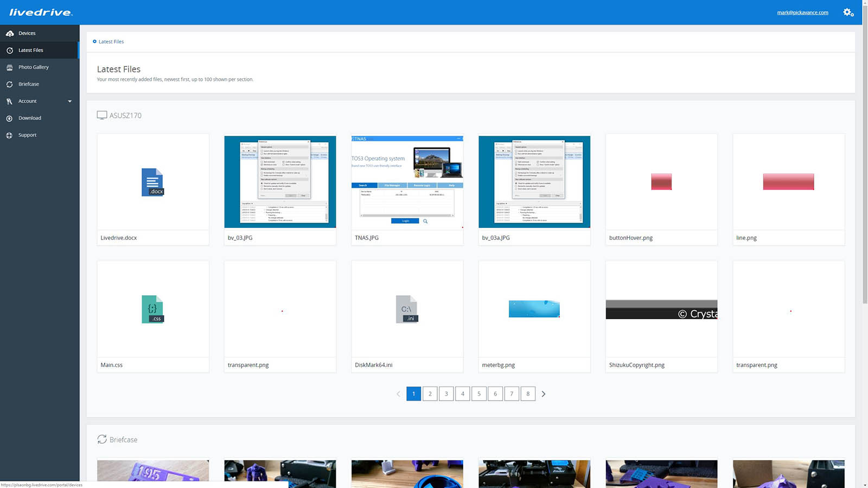Go to page 1 of files
Screen dimensions: 868x488
tap(413, 394)
